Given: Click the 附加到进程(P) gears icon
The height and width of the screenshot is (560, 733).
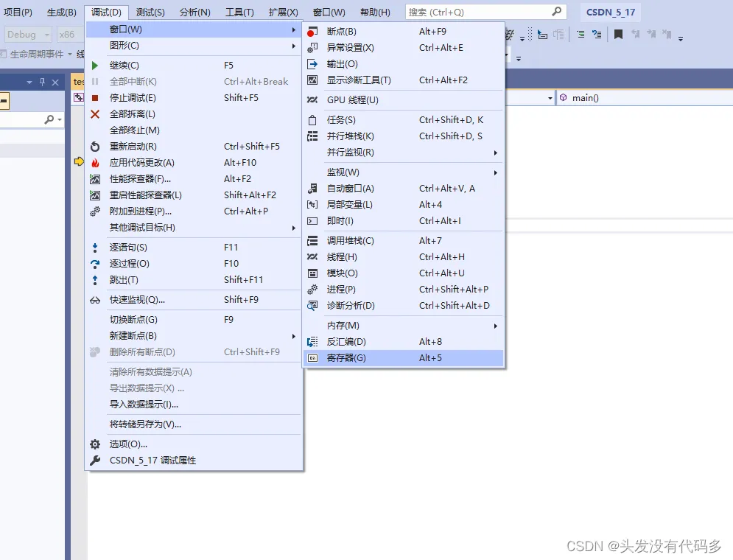Looking at the screenshot, I should [x=95, y=211].
